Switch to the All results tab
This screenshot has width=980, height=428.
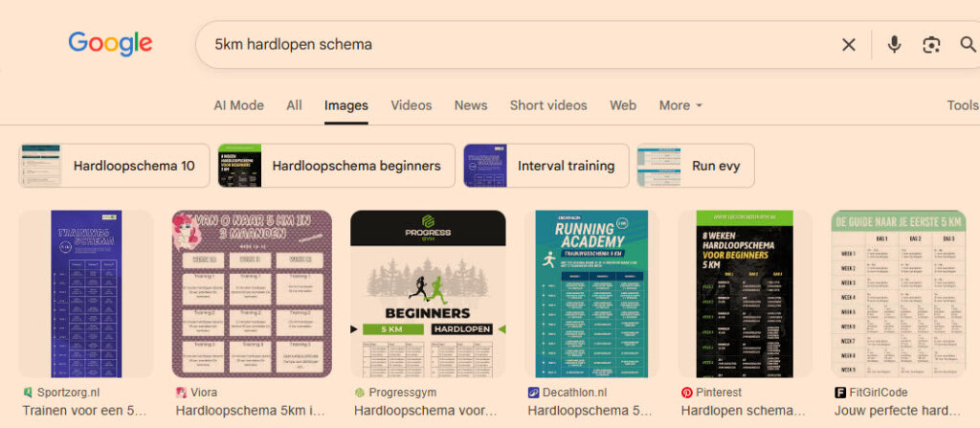pos(295,105)
